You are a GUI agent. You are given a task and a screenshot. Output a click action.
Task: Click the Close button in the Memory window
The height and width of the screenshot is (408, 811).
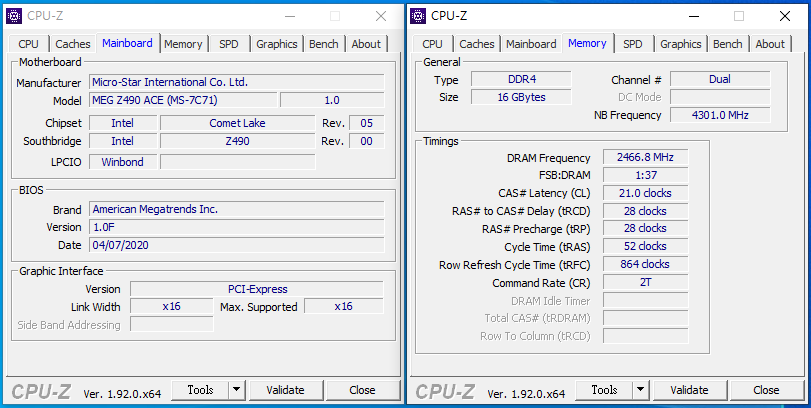(766, 390)
